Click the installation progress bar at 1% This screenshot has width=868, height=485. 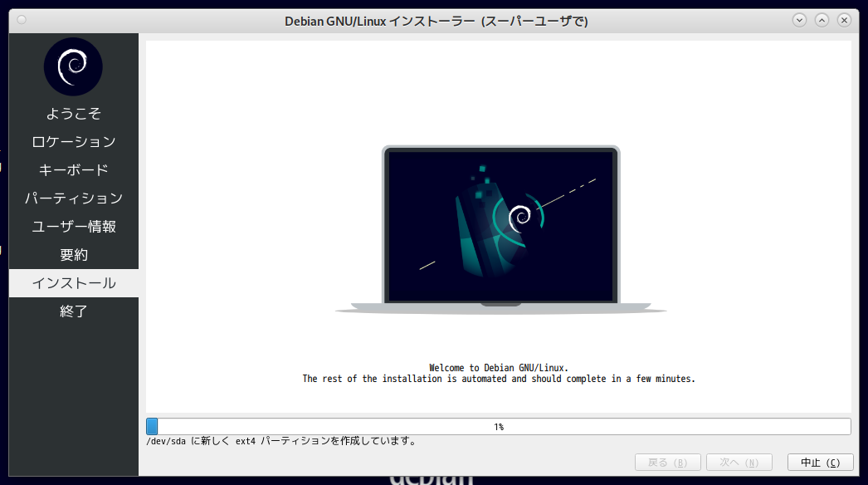click(498, 426)
